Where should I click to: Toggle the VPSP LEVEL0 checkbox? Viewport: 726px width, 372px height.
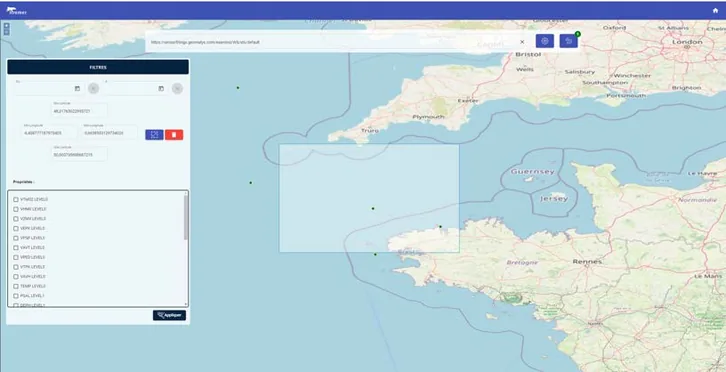coord(16,238)
